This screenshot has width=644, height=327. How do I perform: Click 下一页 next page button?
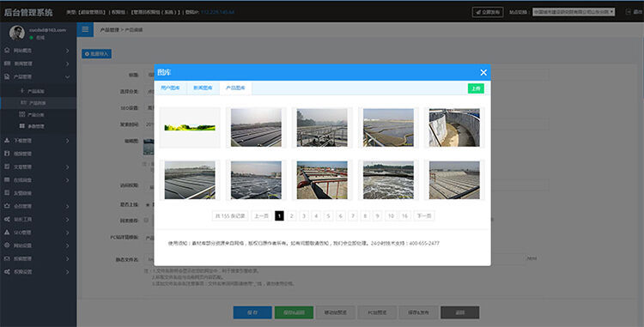(x=424, y=215)
